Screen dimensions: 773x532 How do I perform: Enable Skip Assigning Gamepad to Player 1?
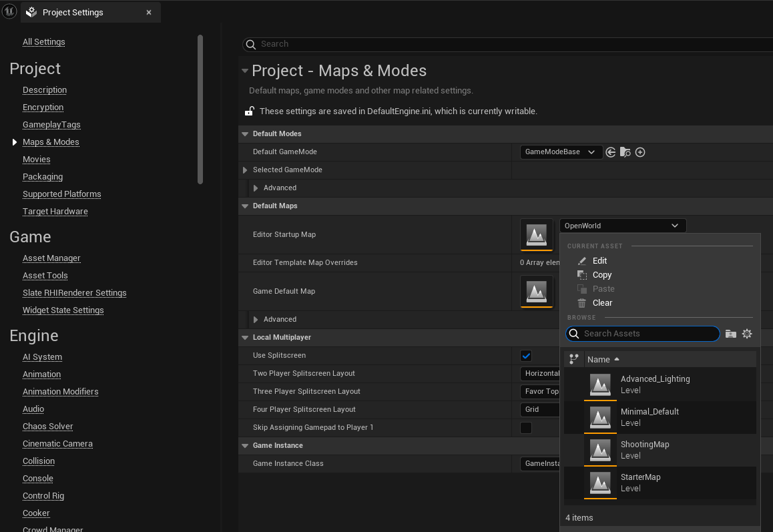pos(526,428)
